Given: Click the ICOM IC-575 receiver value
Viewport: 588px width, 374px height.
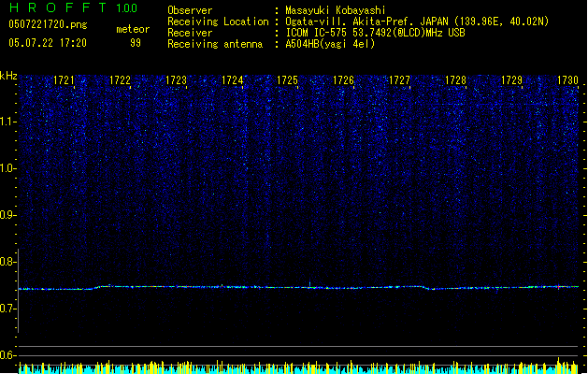Looking at the screenshot, I should click(x=375, y=33).
